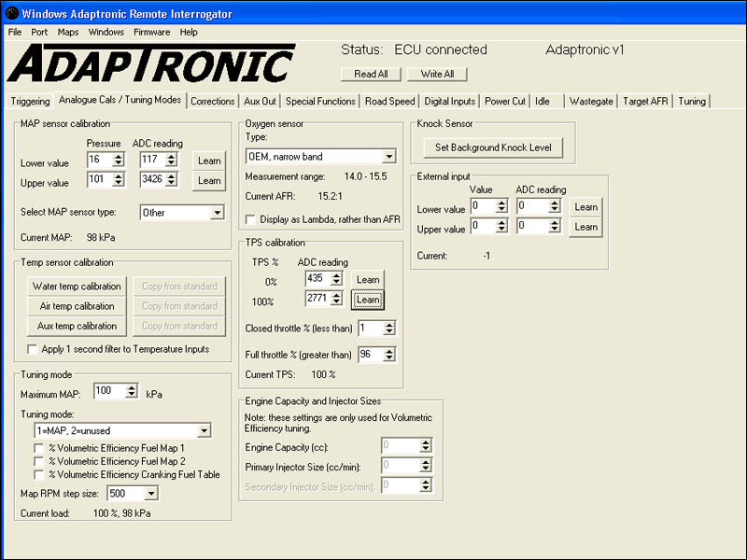The image size is (747, 560).
Task: Click the Write All button
Action: [x=437, y=74]
